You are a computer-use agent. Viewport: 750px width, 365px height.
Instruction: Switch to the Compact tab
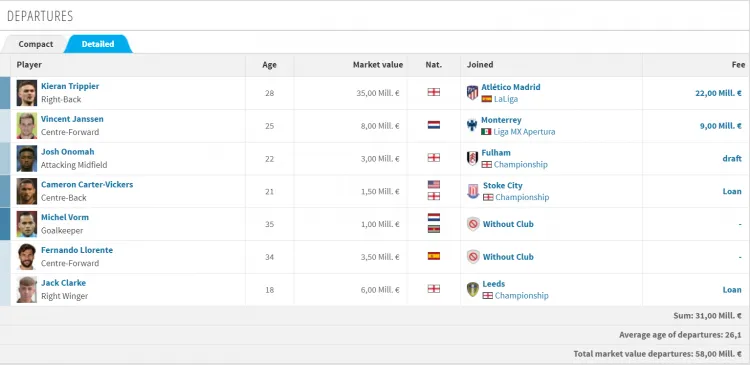36,44
